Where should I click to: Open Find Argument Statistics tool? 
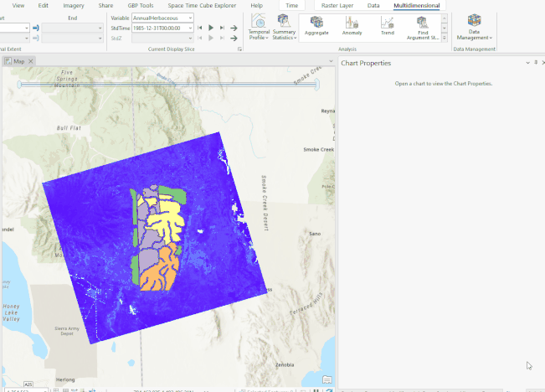(x=423, y=26)
